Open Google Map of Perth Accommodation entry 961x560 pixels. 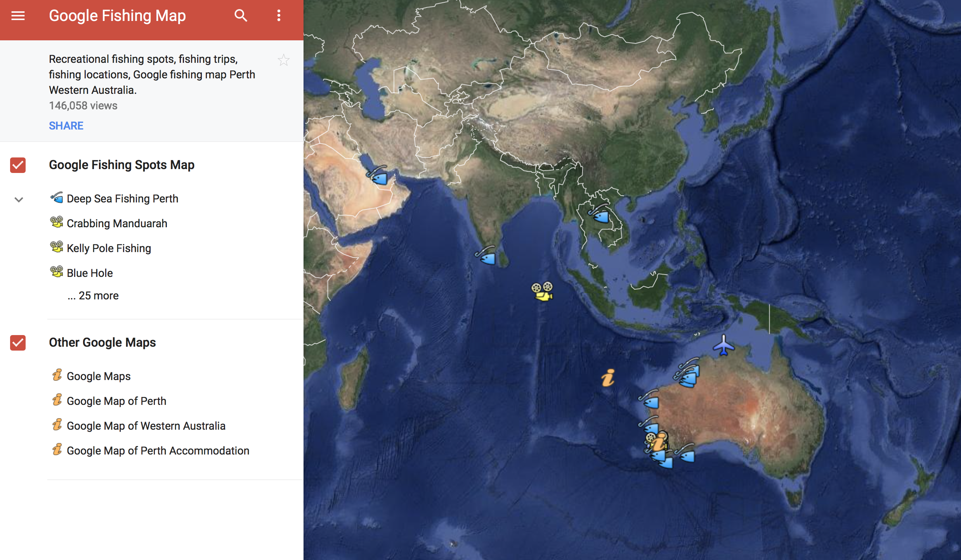158,451
